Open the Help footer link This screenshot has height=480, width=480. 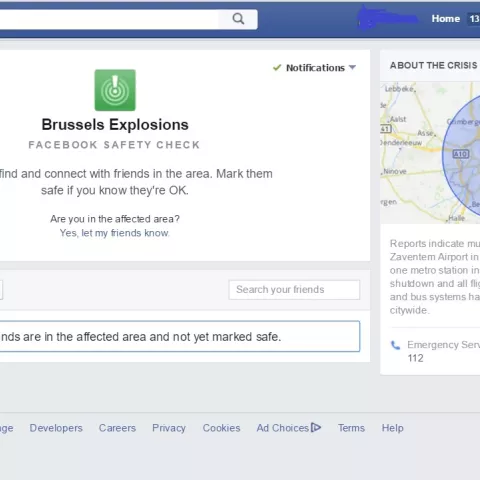click(x=393, y=428)
